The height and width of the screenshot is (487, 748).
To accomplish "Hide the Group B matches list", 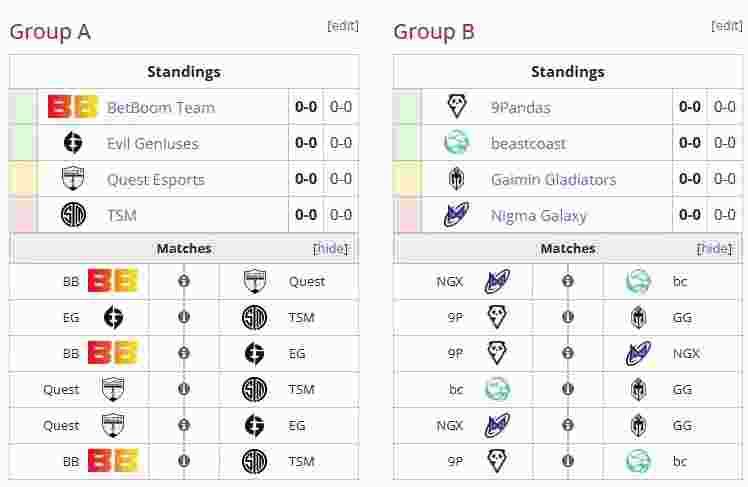I will pyautogui.click(x=715, y=248).
